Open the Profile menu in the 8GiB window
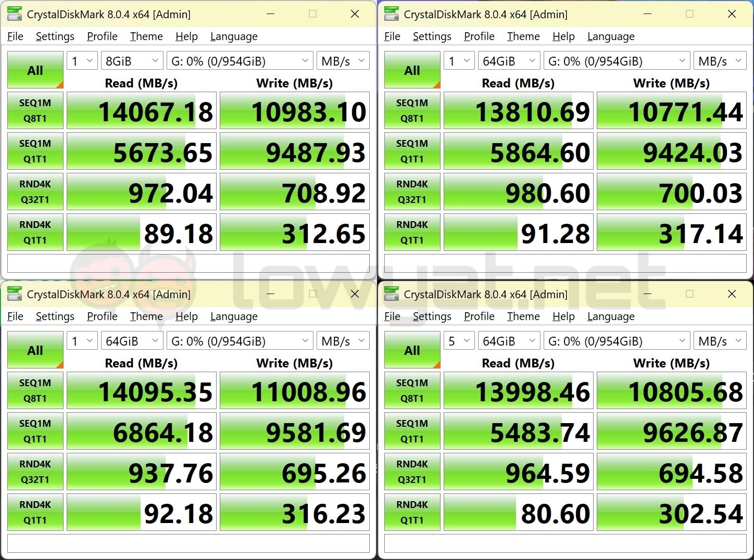 pyautogui.click(x=102, y=36)
